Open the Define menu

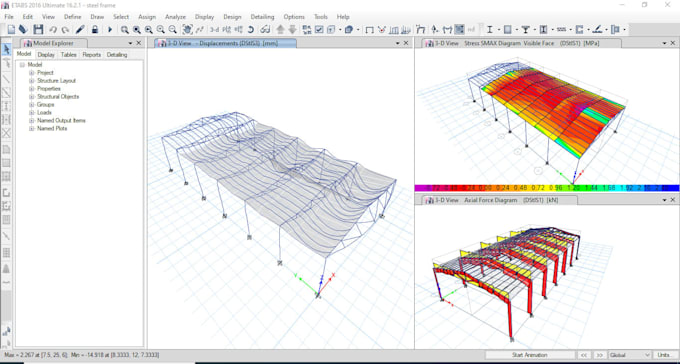pos(72,16)
